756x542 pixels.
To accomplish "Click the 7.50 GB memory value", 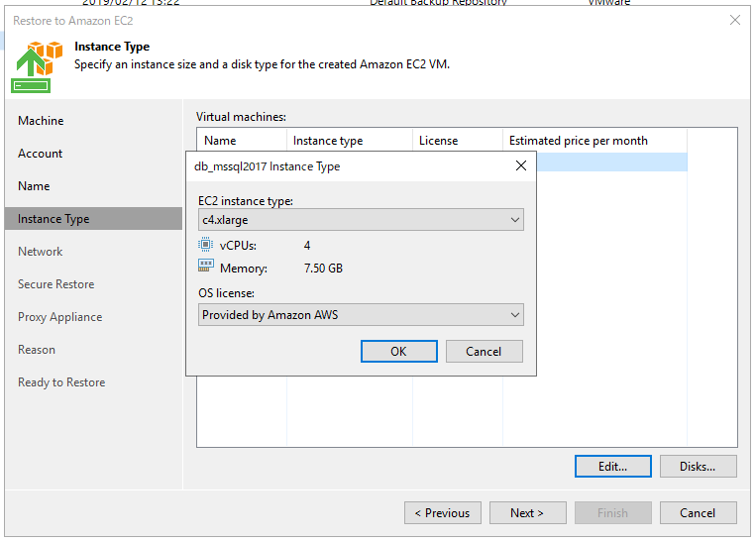I will click(x=323, y=269).
